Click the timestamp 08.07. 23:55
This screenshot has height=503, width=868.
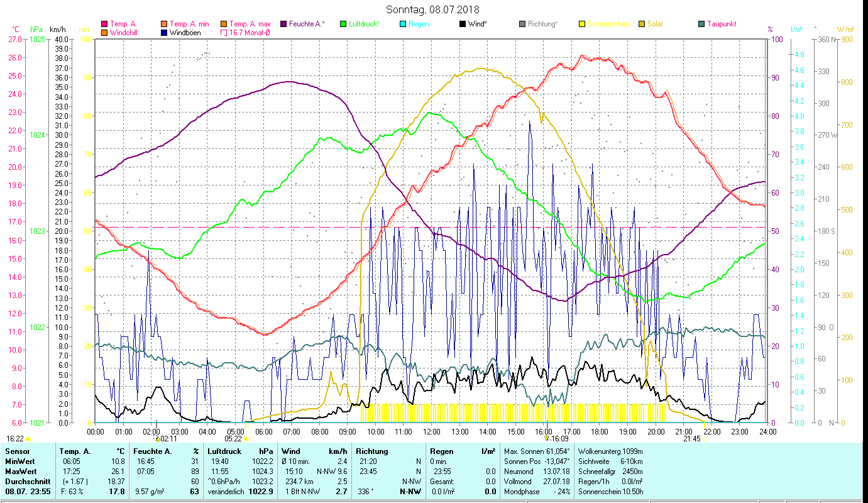click(x=29, y=492)
